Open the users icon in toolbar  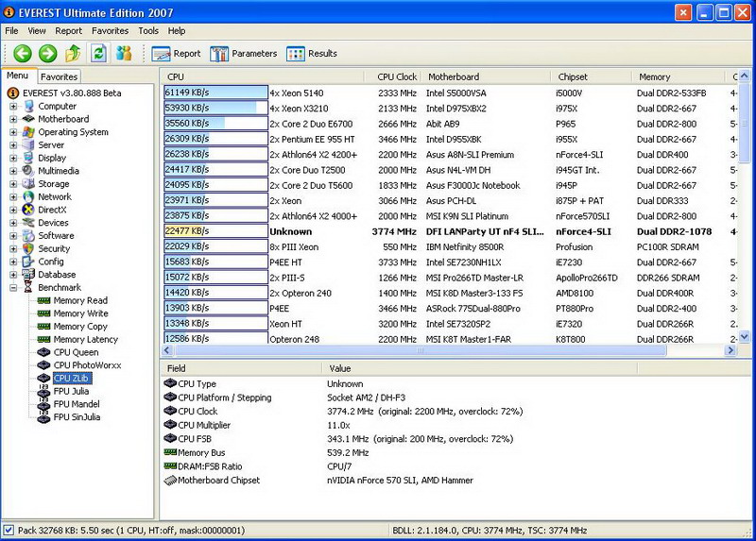[124, 53]
